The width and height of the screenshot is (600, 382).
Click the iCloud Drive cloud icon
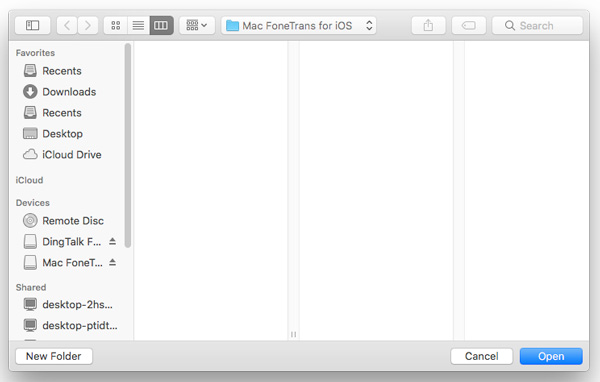click(x=30, y=154)
